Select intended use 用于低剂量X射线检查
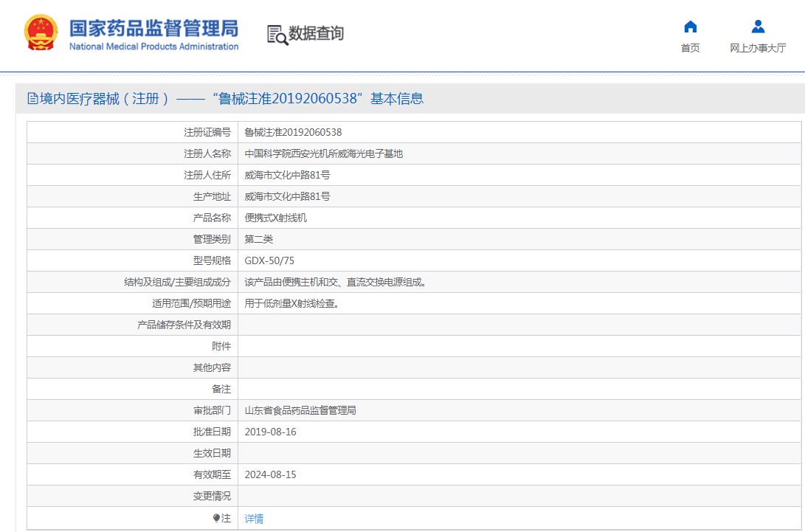Viewport: 805px width, 532px height. tap(292, 303)
